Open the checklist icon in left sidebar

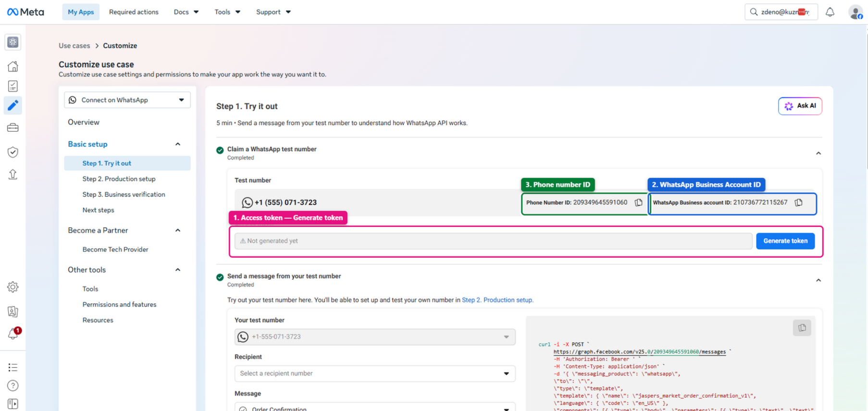pos(13,86)
